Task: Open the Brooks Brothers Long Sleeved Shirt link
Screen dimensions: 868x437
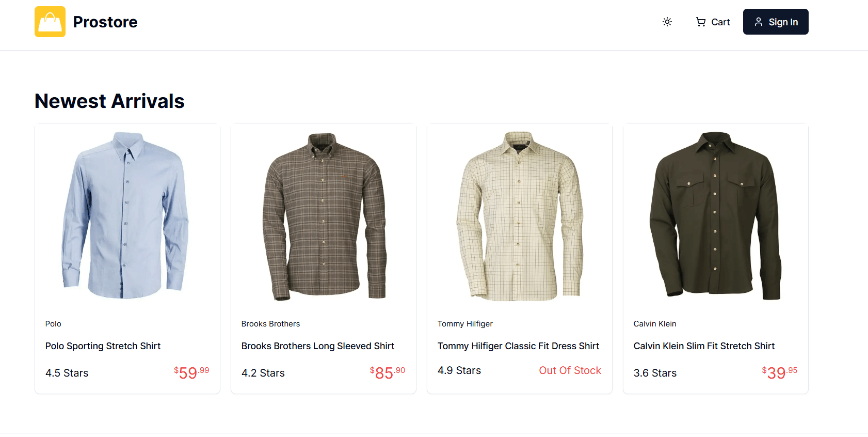Action: click(317, 346)
